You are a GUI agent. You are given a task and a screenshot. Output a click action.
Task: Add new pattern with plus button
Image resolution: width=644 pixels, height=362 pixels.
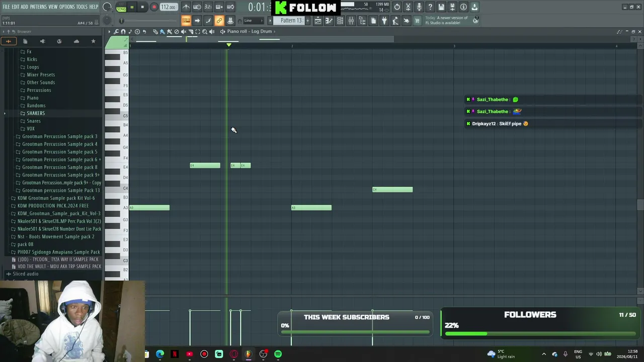pyautogui.click(x=308, y=21)
